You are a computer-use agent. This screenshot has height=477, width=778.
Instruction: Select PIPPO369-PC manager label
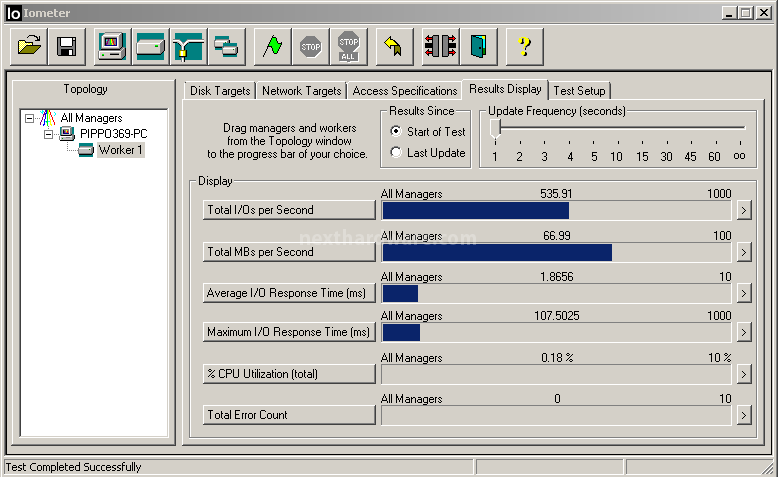coord(114,134)
